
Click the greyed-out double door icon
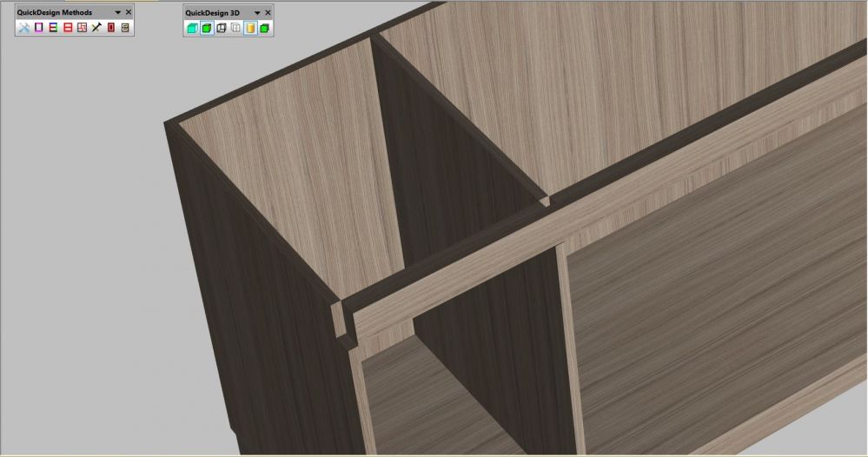coord(235,28)
